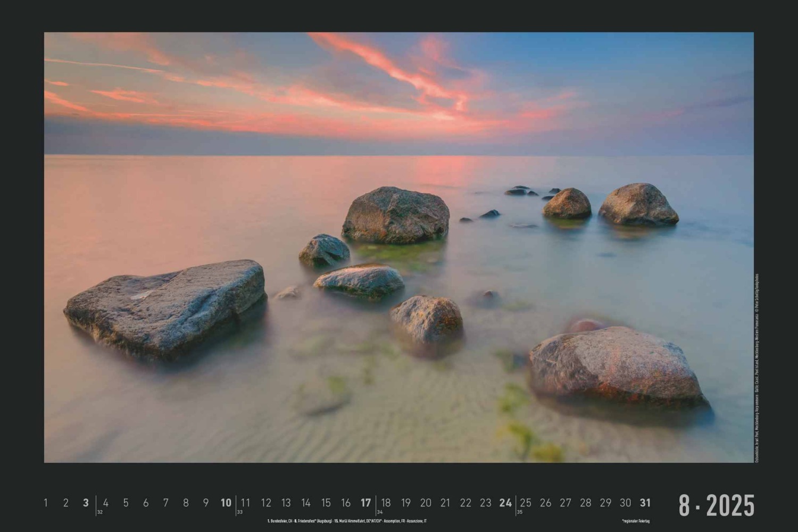Click the '8. Friedensfest* (Augsburg)' holiday note

click(313, 521)
